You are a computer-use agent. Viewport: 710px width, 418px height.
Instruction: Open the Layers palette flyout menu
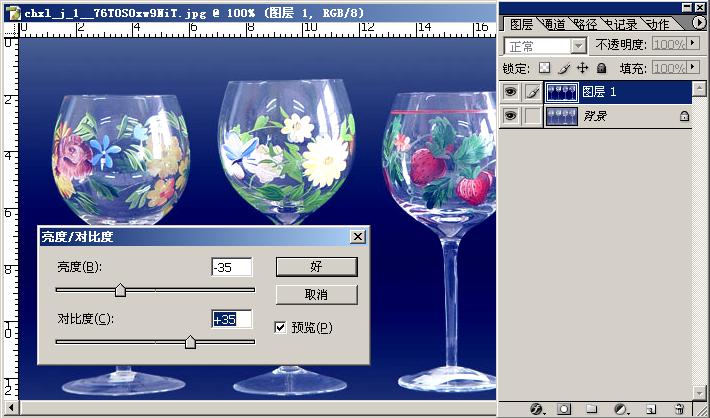[699, 22]
